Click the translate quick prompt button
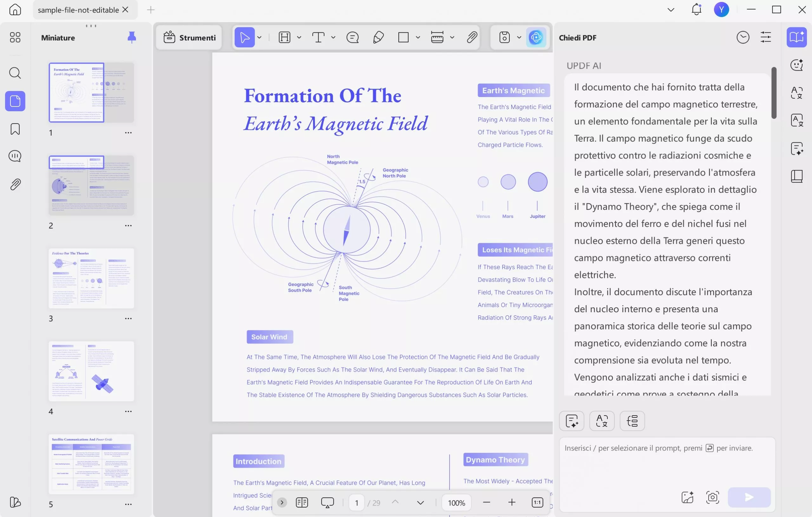 [x=602, y=421]
